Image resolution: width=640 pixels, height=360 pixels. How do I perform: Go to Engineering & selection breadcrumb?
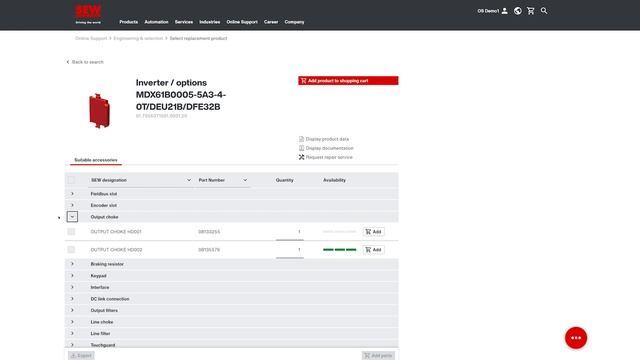[x=138, y=38]
